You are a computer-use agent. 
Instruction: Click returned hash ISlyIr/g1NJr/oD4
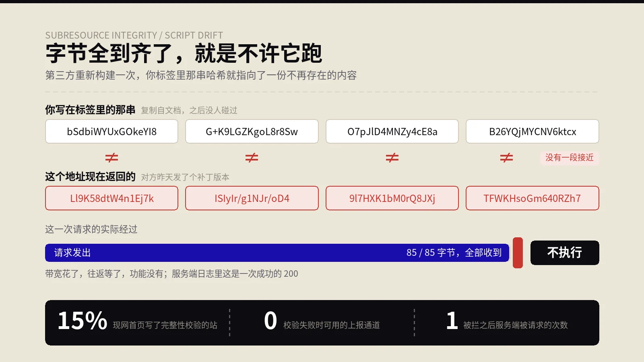(252, 198)
